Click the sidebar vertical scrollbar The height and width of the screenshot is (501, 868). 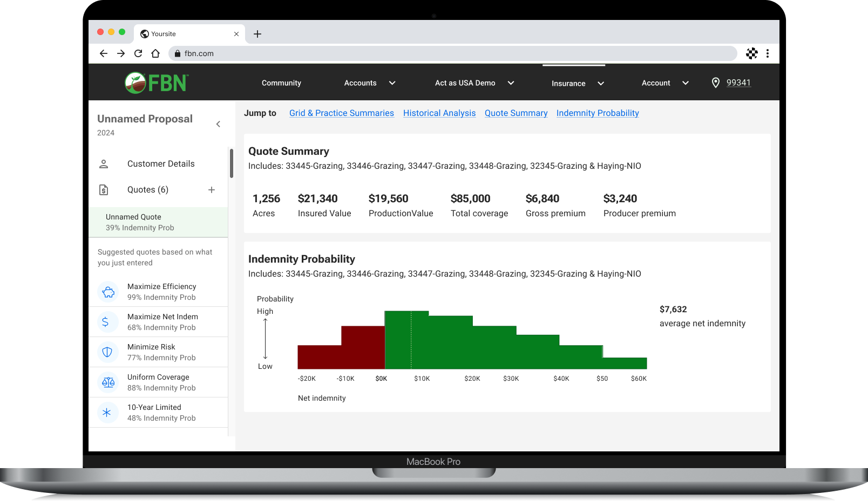coord(232,163)
